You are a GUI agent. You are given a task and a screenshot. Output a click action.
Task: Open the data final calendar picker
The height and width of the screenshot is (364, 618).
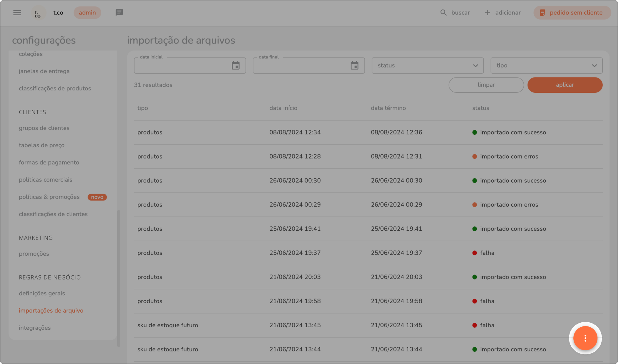(x=355, y=65)
